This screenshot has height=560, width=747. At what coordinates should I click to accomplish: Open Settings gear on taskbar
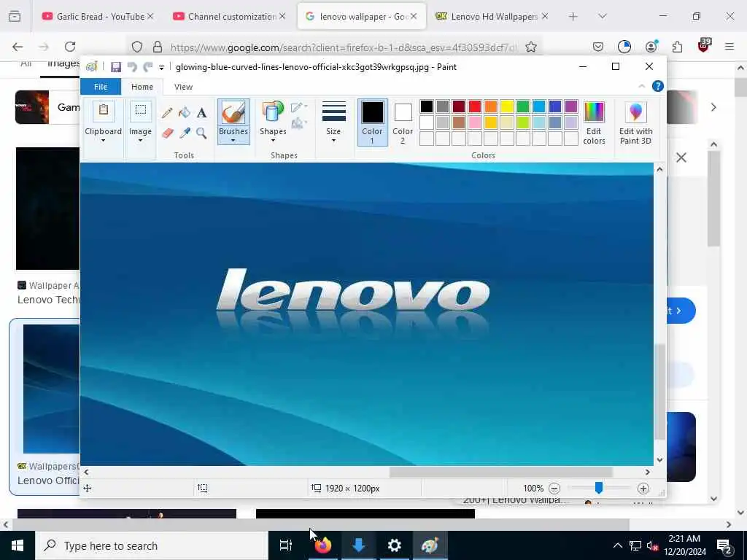394,545
